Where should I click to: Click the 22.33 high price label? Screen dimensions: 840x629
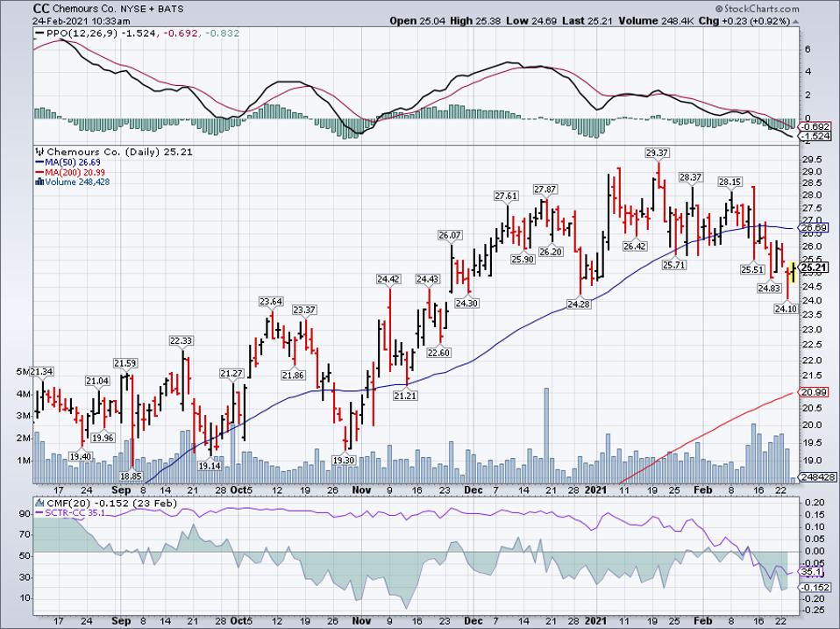[x=182, y=340]
